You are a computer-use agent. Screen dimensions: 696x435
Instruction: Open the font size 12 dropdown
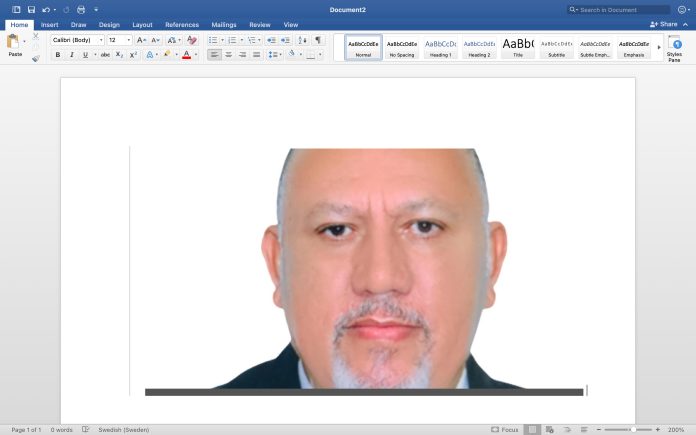[119, 40]
